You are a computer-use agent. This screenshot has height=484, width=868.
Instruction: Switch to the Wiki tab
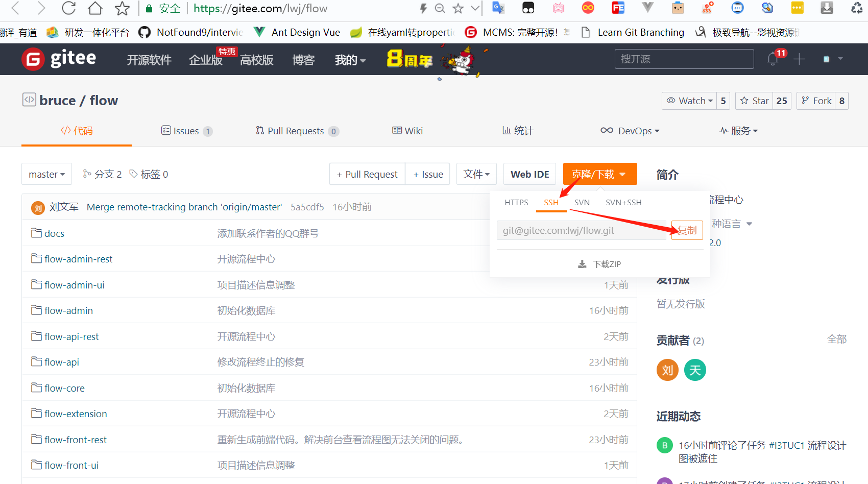tap(407, 131)
